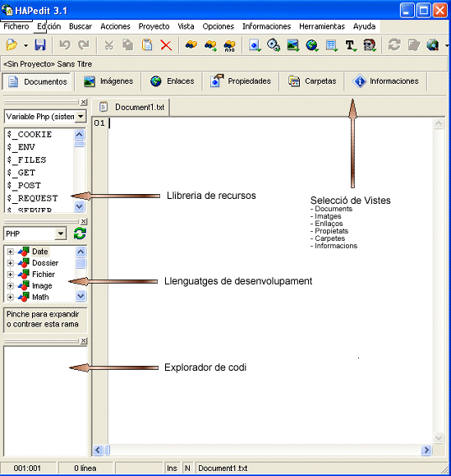Expand the Dossier tree node
451x476 pixels.
coord(10,263)
